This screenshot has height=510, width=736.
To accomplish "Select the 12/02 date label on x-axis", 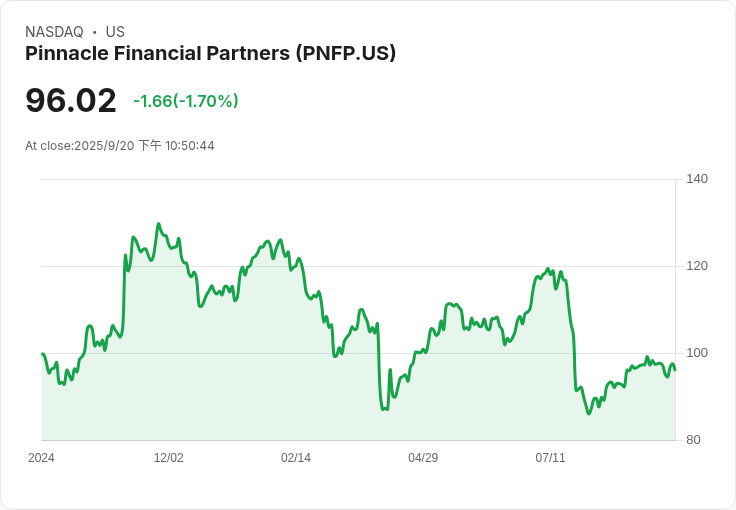I will tap(168, 458).
